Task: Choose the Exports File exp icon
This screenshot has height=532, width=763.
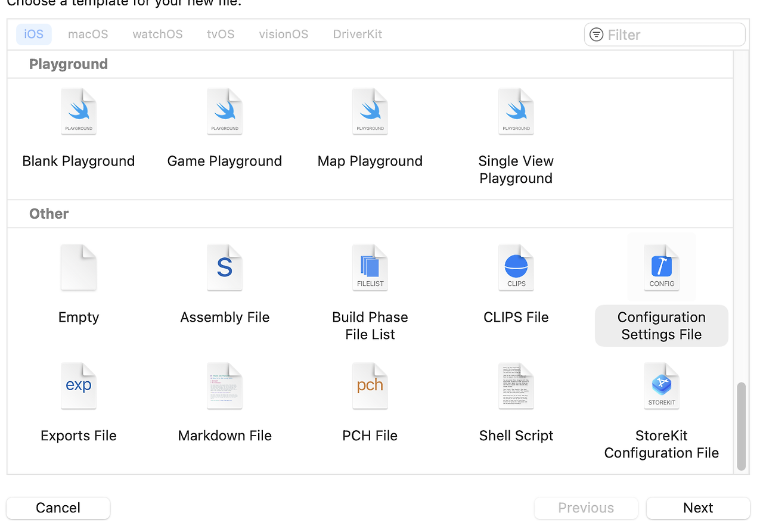Action: click(x=79, y=386)
